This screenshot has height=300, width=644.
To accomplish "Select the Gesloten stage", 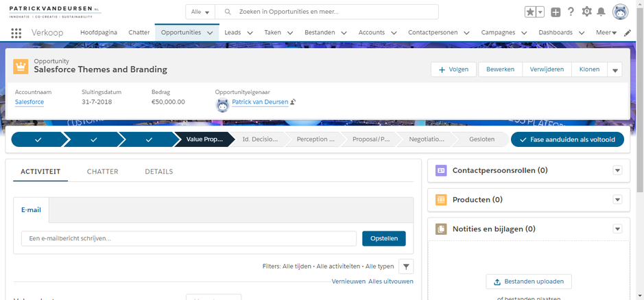I will (x=481, y=140).
